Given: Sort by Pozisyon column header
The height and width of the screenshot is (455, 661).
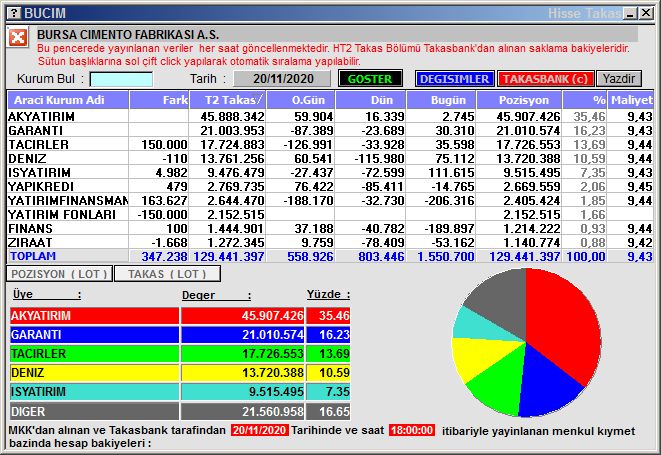Looking at the screenshot, I should 519,100.
